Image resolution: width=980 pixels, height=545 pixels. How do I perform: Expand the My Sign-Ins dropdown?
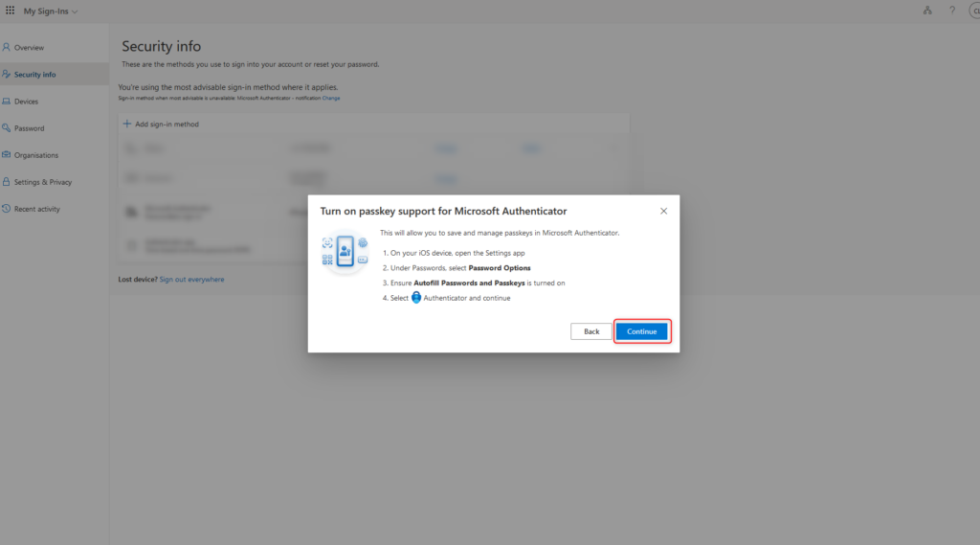tap(51, 11)
